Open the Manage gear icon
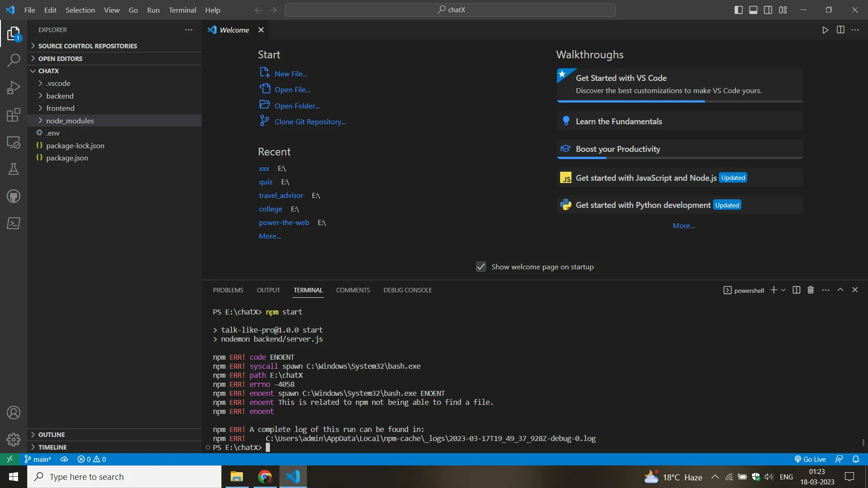The image size is (868, 488). [x=14, y=439]
